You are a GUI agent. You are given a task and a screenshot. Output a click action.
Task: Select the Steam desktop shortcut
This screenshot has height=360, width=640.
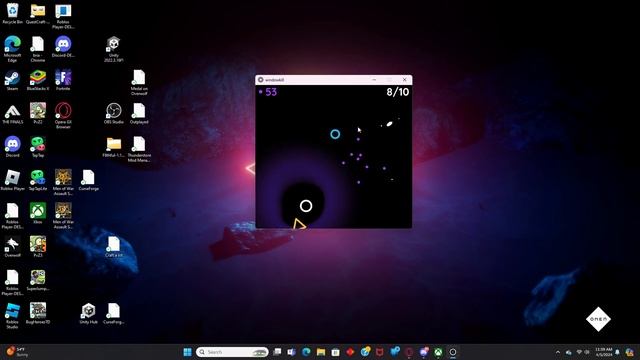(12, 80)
